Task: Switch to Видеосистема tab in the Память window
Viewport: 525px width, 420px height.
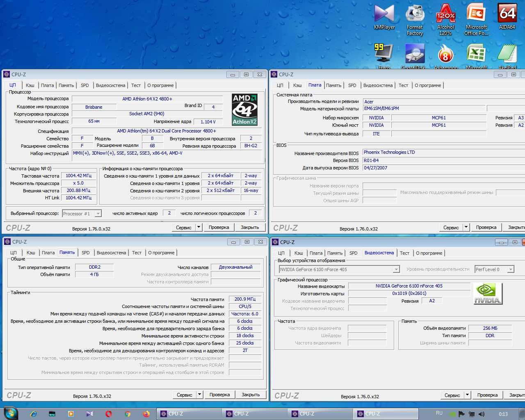Action: click(111, 253)
